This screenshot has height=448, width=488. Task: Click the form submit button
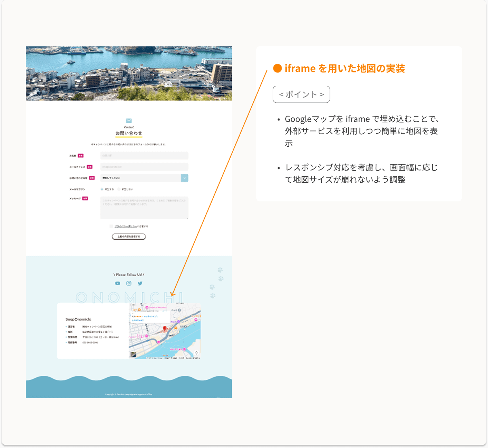[128, 237]
